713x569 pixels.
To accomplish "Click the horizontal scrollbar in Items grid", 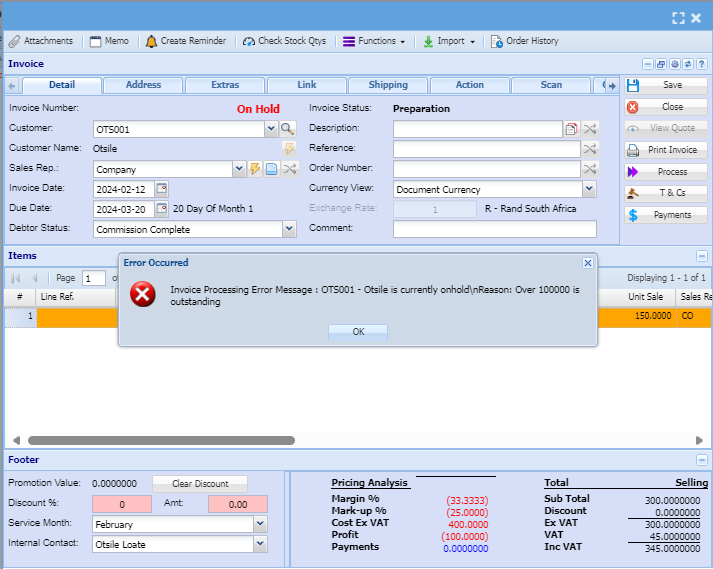I will point(160,440).
